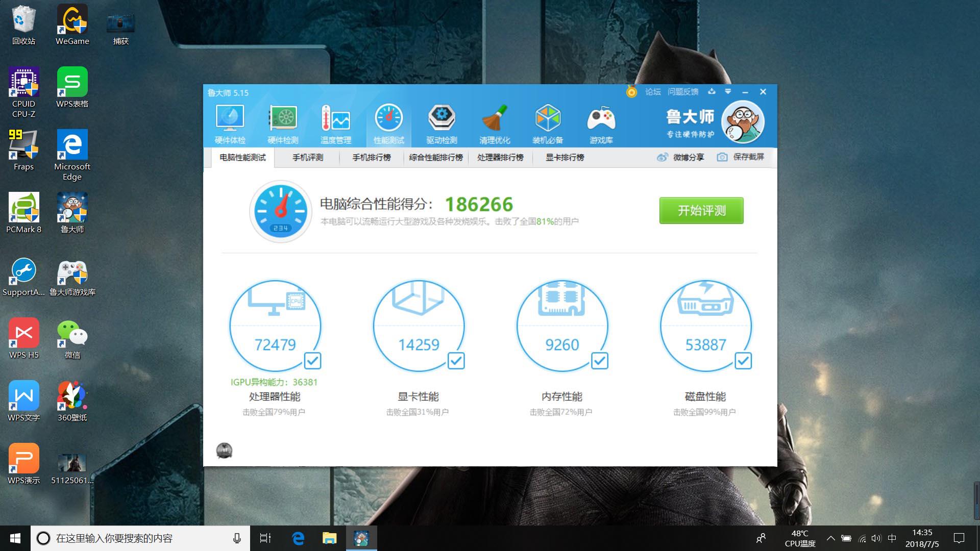Select the 硬件检测 hardware detection icon
This screenshot has height=551, width=980.
283,122
